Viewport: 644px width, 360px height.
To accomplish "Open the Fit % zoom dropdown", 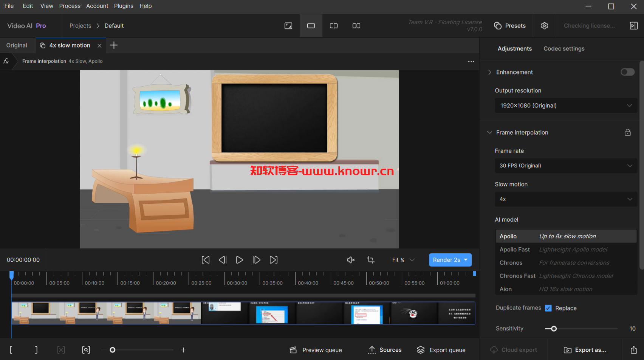I will [403, 260].
